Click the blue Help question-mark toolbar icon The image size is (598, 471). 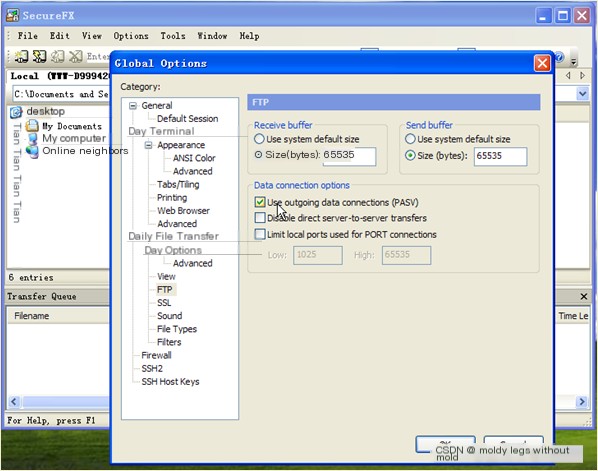[559, 57]
